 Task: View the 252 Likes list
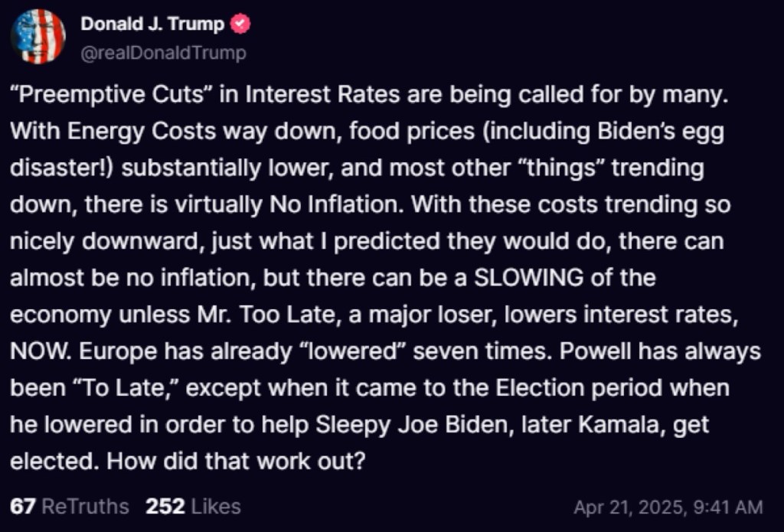(193, 506)
